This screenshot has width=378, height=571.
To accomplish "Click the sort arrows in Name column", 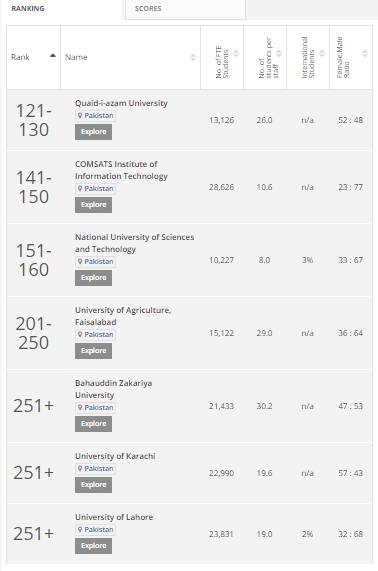I will pos(193,57).
